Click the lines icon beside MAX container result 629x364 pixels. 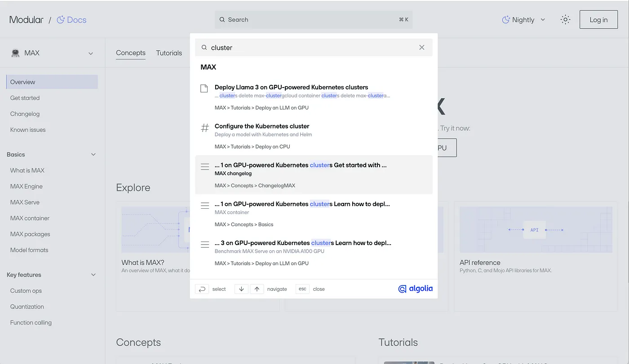(204, 206)
